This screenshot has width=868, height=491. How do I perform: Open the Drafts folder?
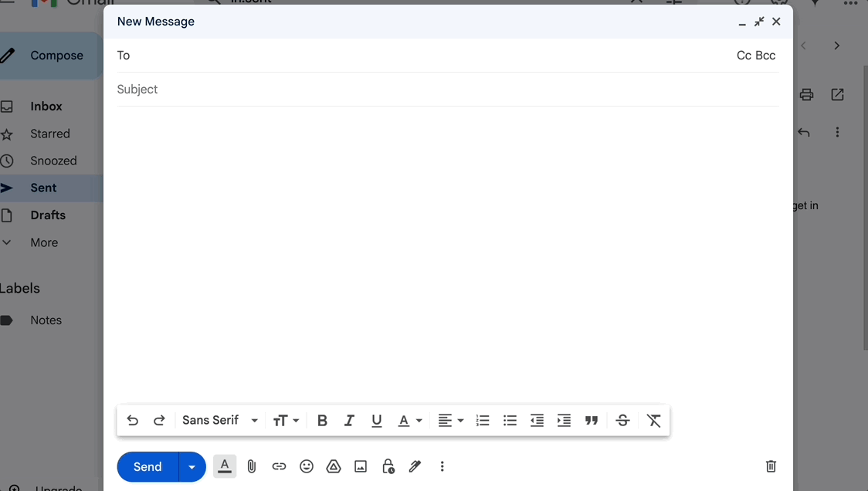48,215
